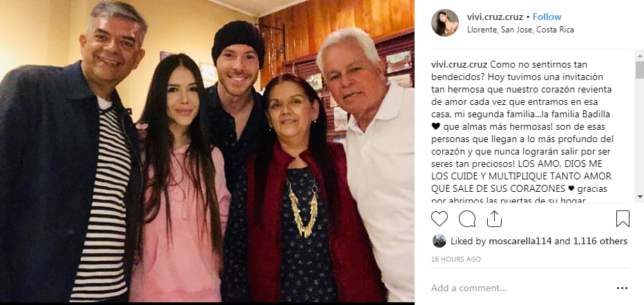Open vivi.cruz.cruz username in caption
The height and width of the screenshot is (305, 644).
coord(460,65)
